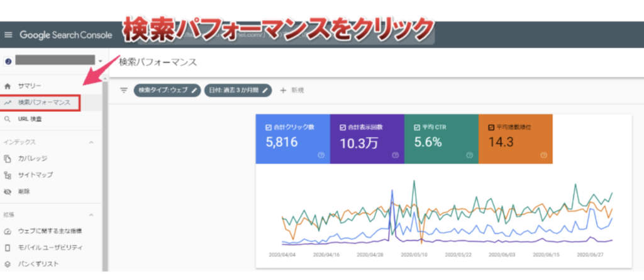The height and width of the screenshot is (280, 644).
Task: Click the 10.3万 impressions value
Action: 359,143
